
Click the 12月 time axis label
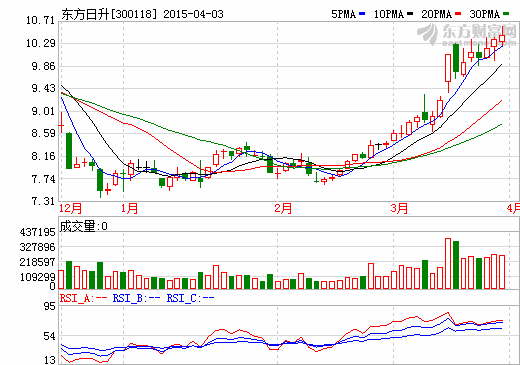tap(71, 209)
